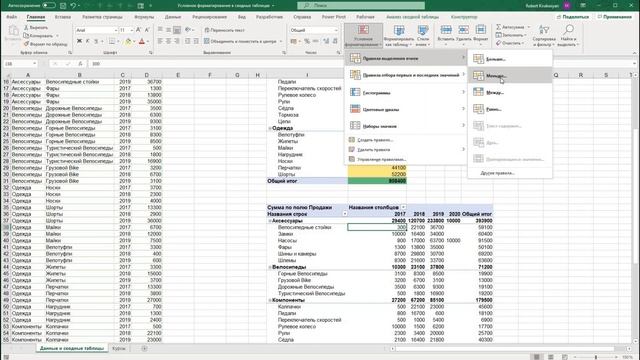Open the Наборы значков icon sets submenu

click(x=407, y=126)
